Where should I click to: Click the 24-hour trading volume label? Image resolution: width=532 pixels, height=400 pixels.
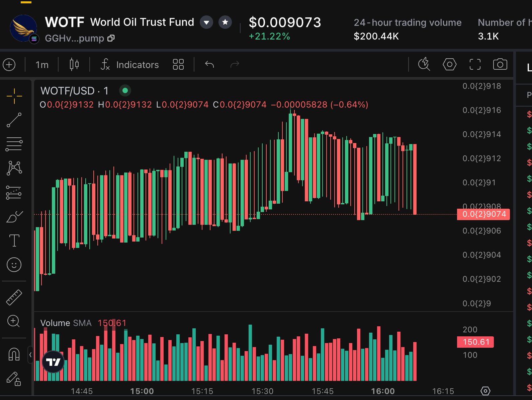pyautogui.click(x=408, y=22)
